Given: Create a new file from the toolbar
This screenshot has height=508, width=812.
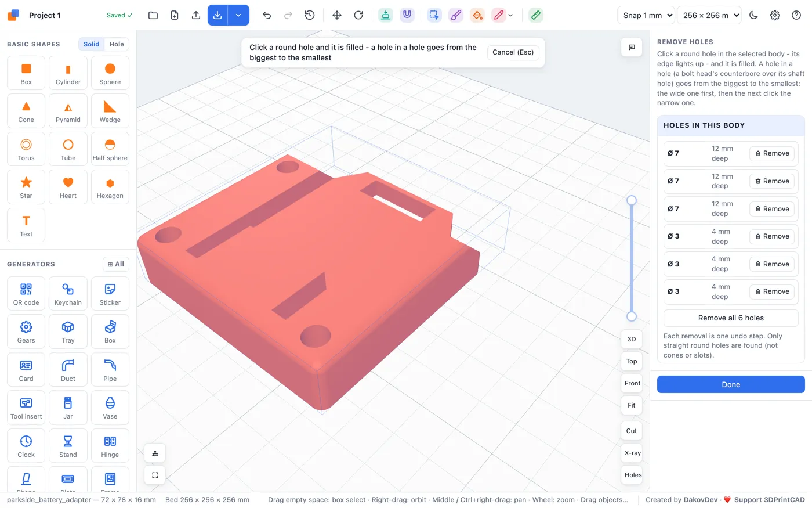Looking at the screenshot, I should pos(175,15).
